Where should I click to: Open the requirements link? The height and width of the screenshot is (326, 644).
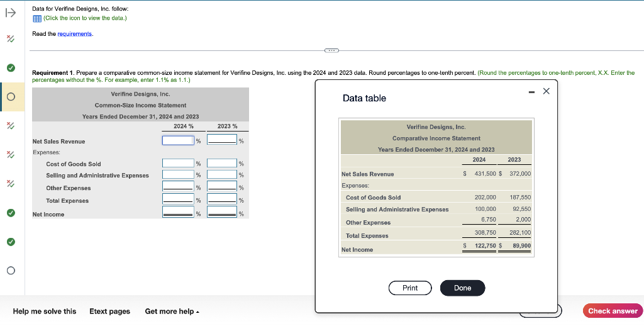click(x=75, y=34)
